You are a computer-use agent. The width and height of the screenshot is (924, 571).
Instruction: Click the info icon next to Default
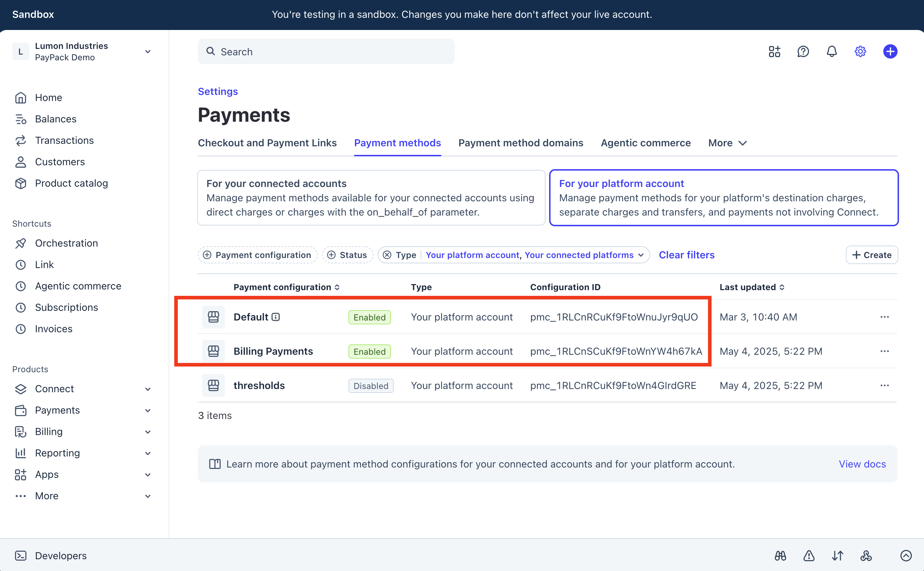(x=276, y=317)
